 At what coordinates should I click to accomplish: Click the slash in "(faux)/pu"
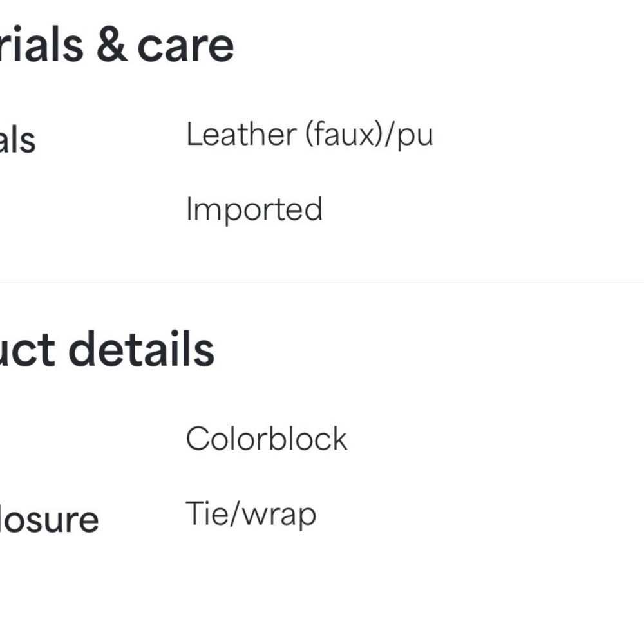point(390,134)
